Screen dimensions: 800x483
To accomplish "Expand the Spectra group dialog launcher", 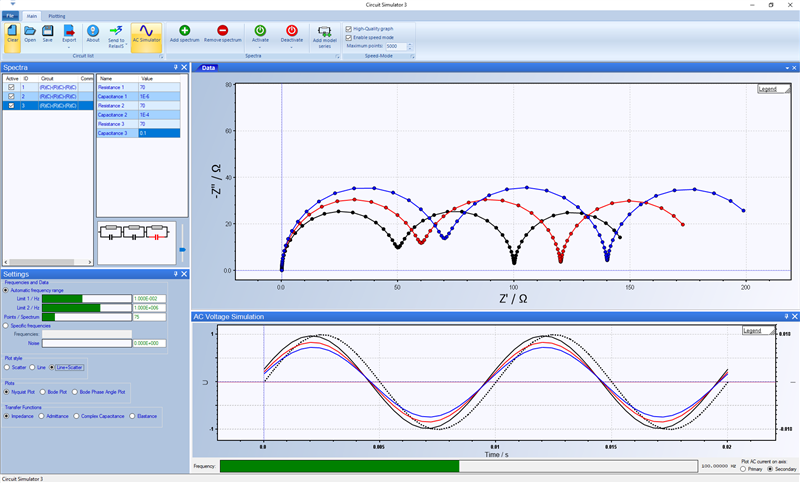I will pos(337,56).
